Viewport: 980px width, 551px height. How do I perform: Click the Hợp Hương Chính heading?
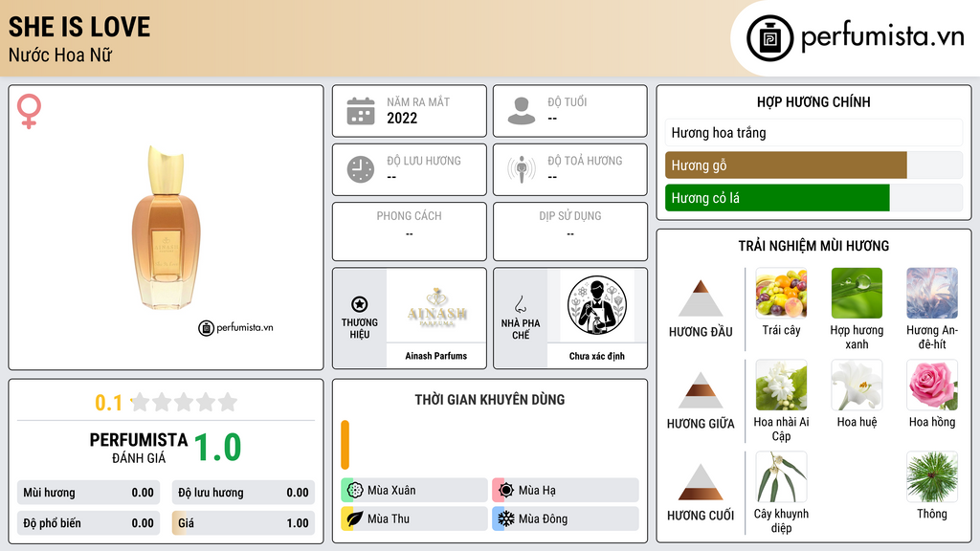point(813,101)
